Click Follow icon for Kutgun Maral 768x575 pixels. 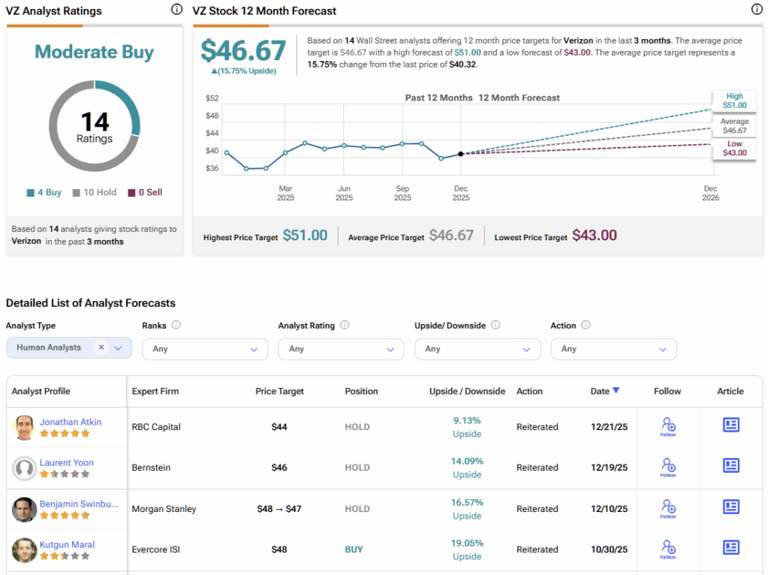pos(667,550)
